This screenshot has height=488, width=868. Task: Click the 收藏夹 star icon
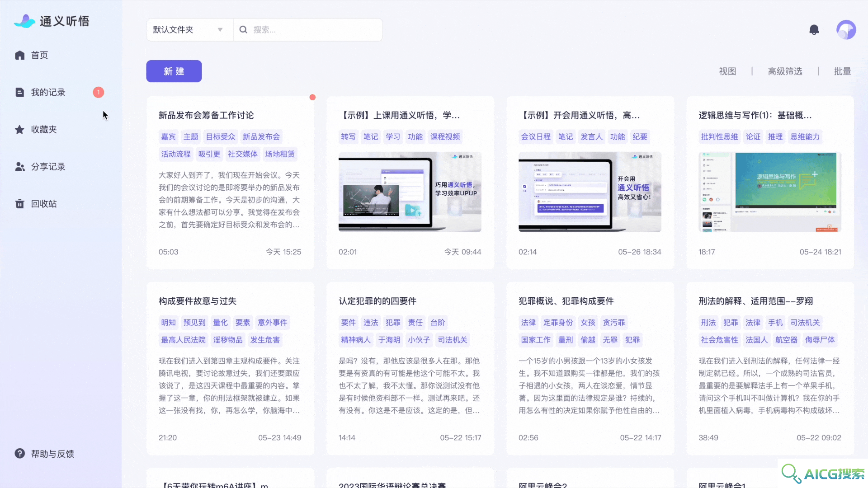coord(19,130)
